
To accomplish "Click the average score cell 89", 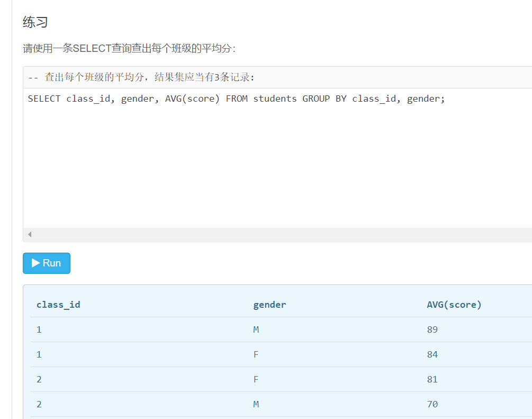I will pyautogui.click(x=432, y=329).
